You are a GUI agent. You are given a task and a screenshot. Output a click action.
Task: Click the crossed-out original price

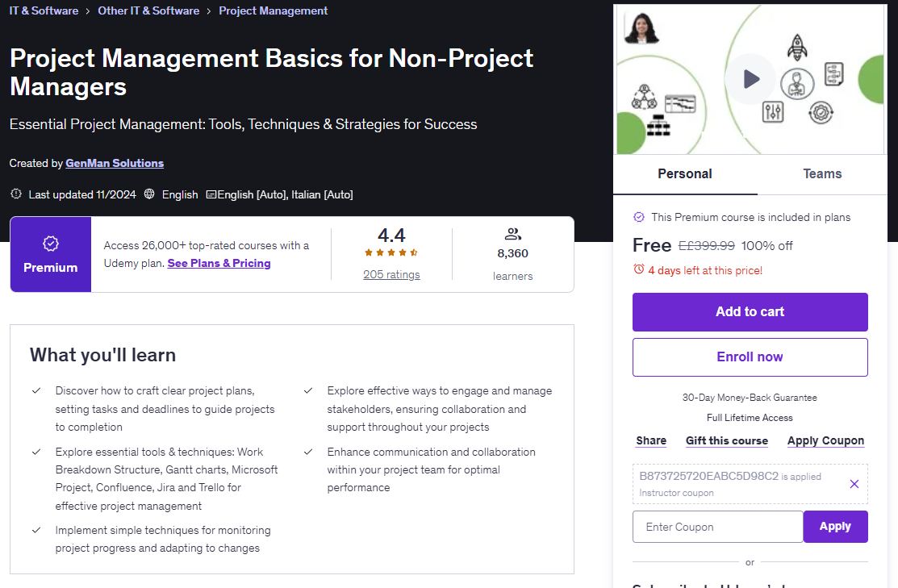click(x=707, y=246)
